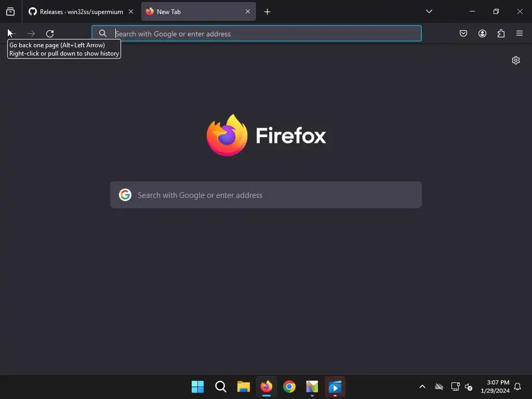Open File Explorer from taskbar
The image size is (532, 399).
pos(243,387)
